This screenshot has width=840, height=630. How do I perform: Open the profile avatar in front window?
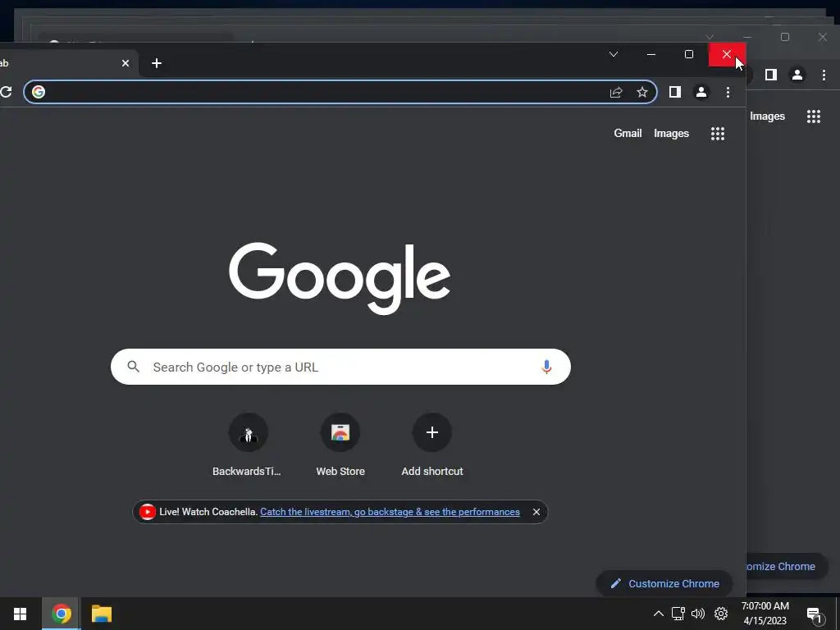tap(701, 92)
